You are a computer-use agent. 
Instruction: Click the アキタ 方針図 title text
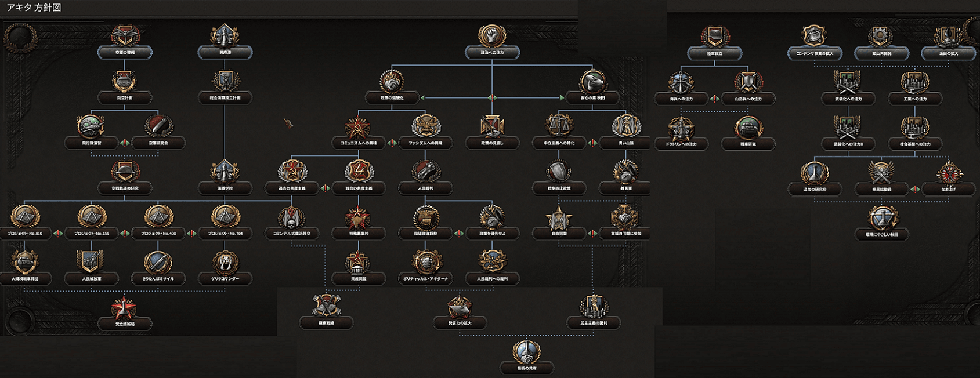34,8
